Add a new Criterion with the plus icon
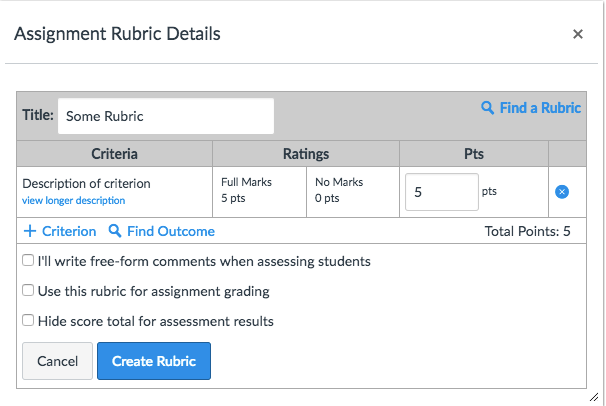Viewport: 606px width, 406px height. pos(60,231)
